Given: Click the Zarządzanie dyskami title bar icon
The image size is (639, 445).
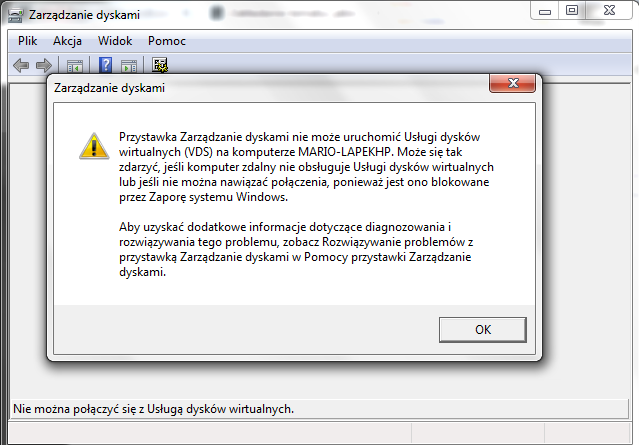Looking at the screenshot, I should click(x=15, y=15).
